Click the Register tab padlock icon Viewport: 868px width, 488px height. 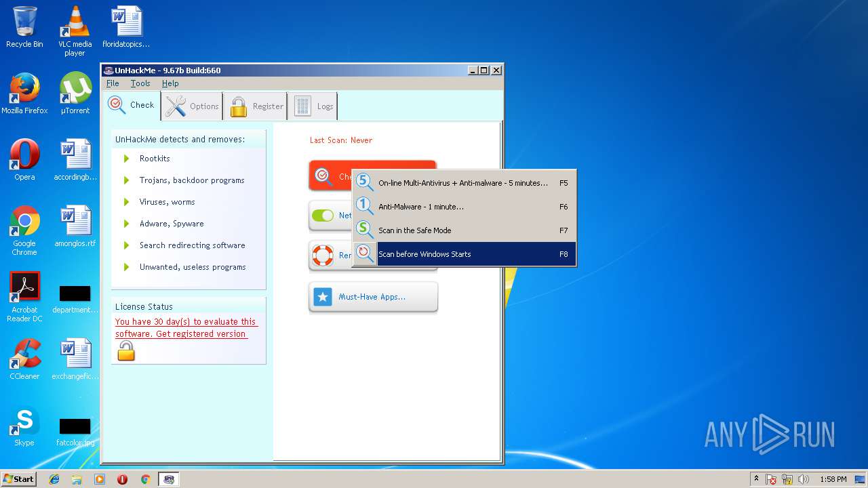[238, 106]
